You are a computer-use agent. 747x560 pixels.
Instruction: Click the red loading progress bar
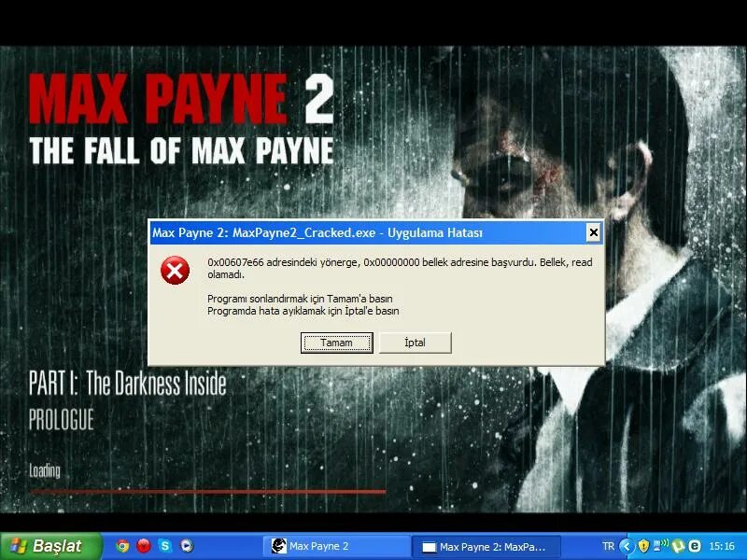pos(207,492)
